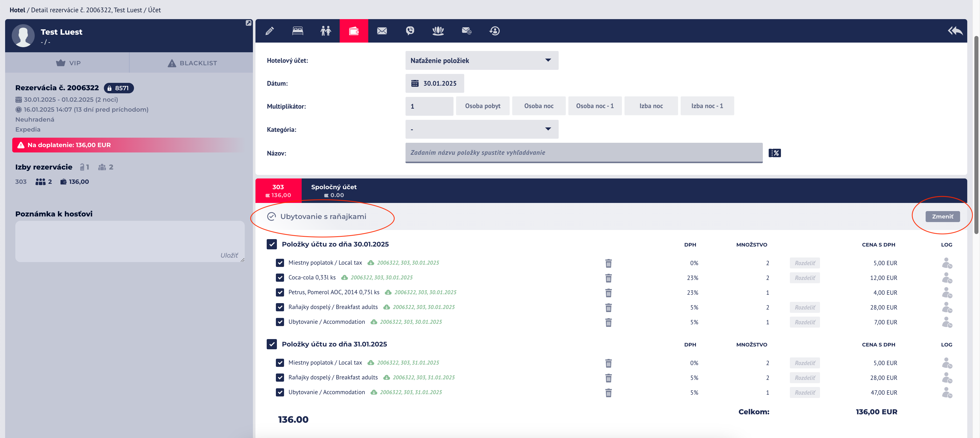
Task: Click the Osoba pobyt multiplier button
Action: click(x=482, y=106)
